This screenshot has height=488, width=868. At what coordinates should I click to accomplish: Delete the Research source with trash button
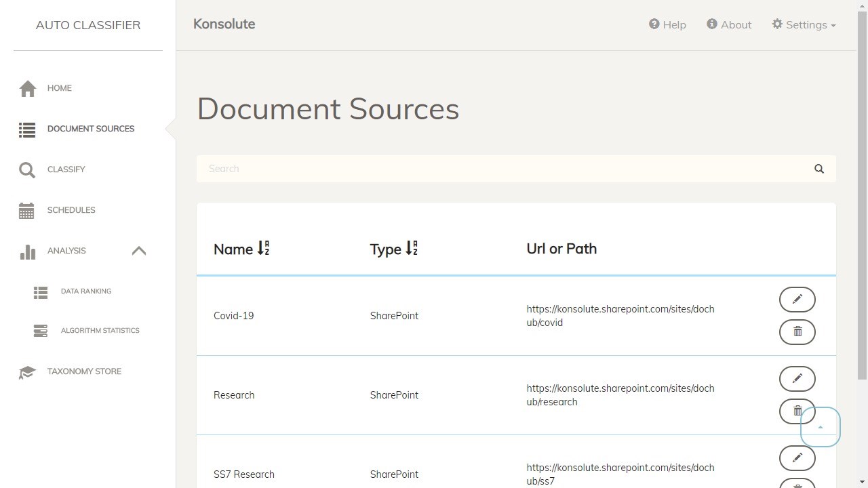point(797,411)
